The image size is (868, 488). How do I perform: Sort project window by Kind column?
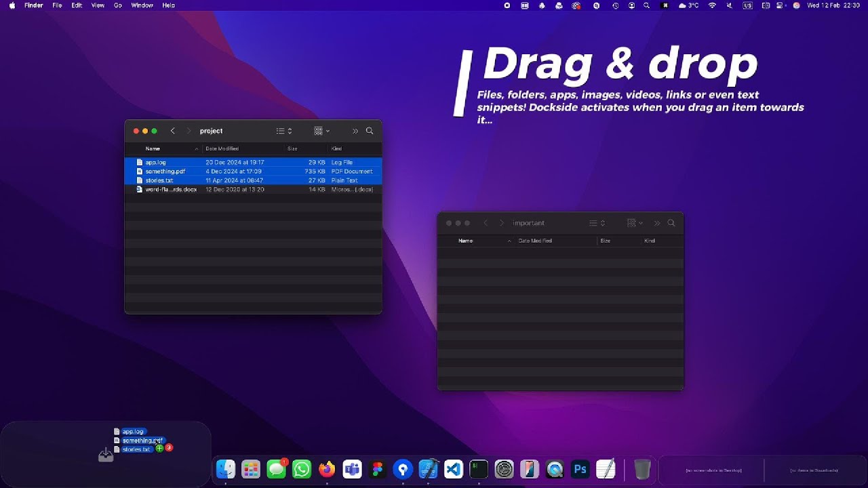coord(336,148)
